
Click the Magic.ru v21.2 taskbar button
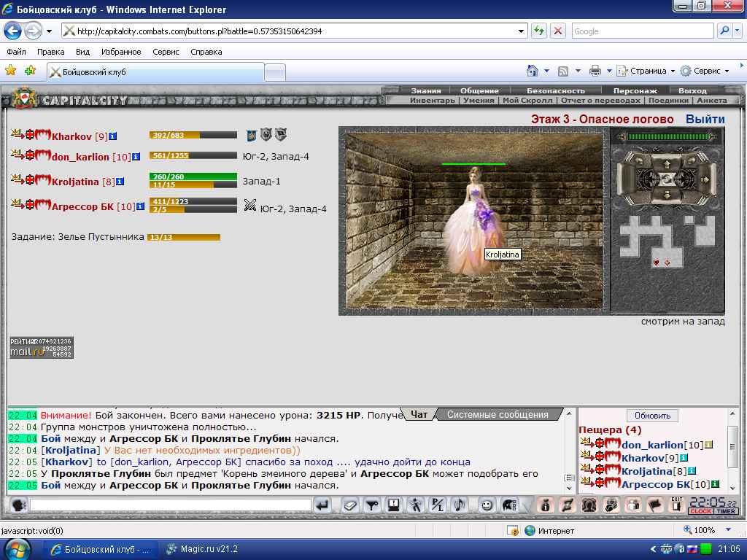pyautogui.click(x=202, y=549)
